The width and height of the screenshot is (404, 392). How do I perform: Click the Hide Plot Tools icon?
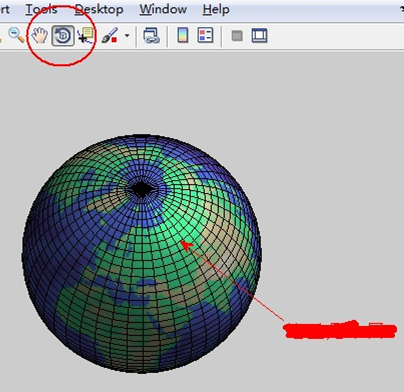237,36
